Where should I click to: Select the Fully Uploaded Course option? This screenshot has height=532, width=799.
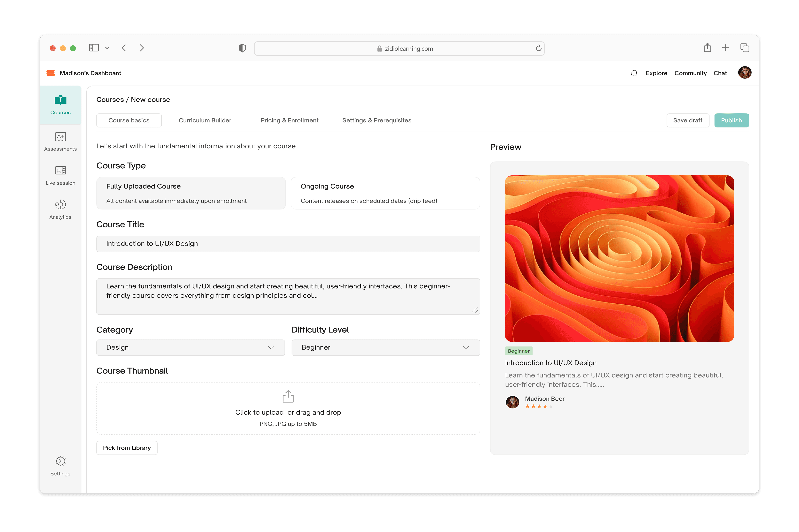[x=191, y=193]
